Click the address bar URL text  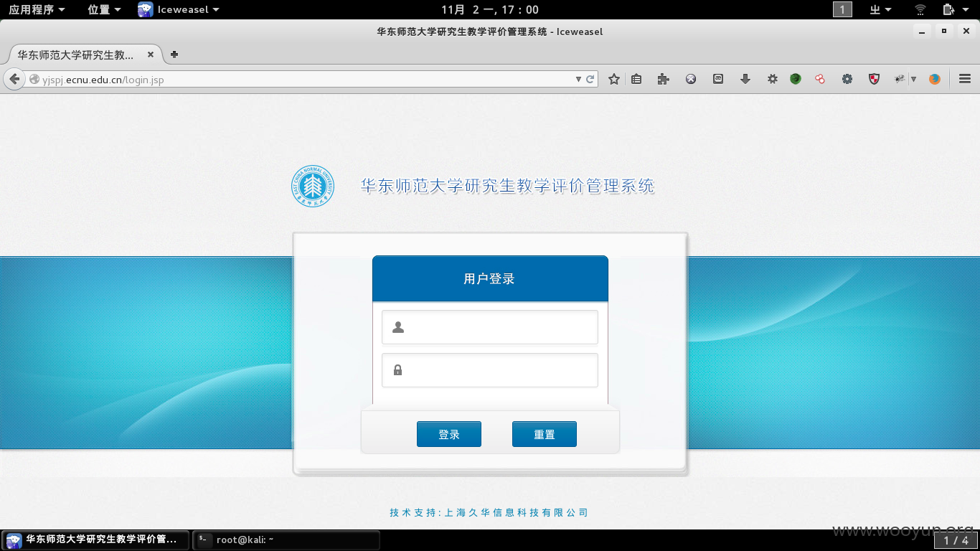[103, 80]
